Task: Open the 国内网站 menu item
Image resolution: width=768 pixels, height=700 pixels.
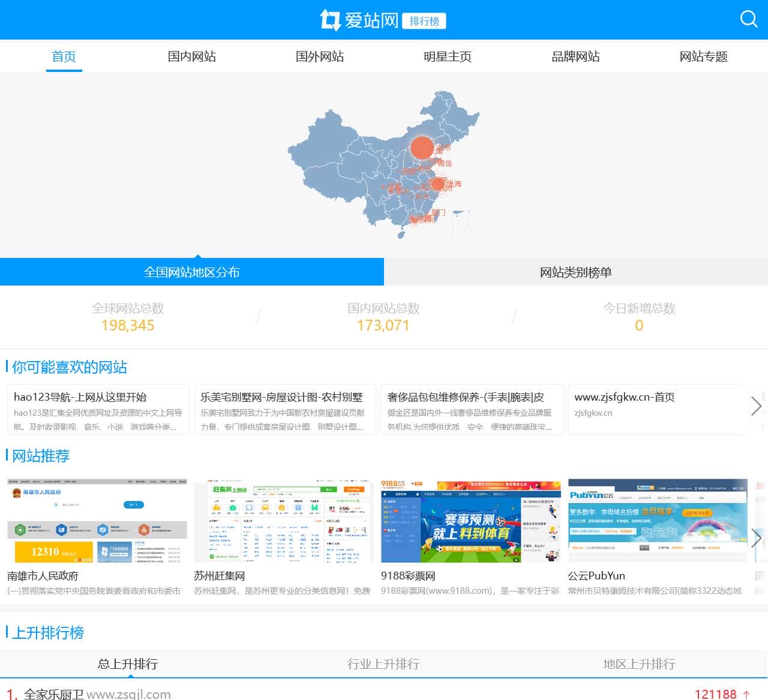Action: 191,56
